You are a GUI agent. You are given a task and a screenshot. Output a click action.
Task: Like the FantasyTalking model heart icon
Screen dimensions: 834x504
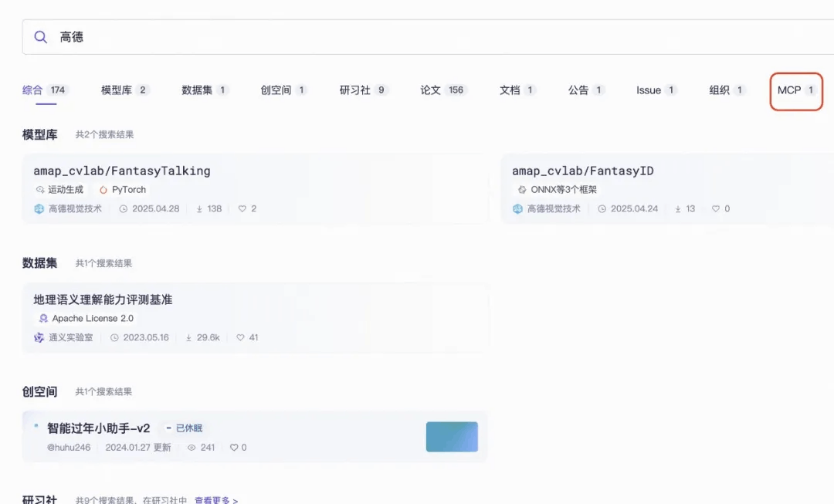coord(242,209)
